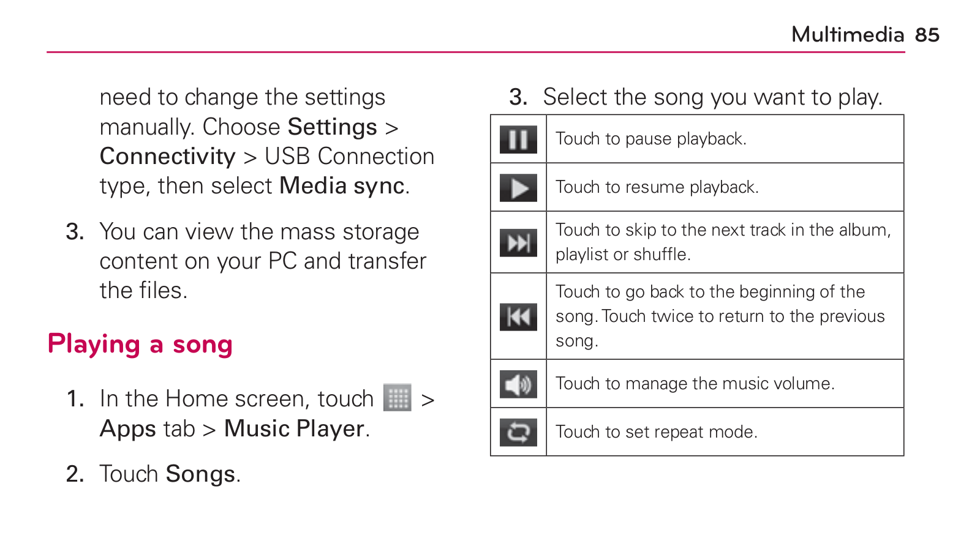Click the previous track rewind icon
This screenshot has width=980, height=560.
(518, 316)
